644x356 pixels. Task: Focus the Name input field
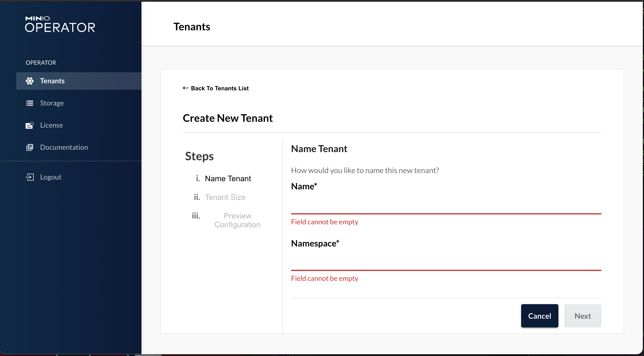point(446,204)
